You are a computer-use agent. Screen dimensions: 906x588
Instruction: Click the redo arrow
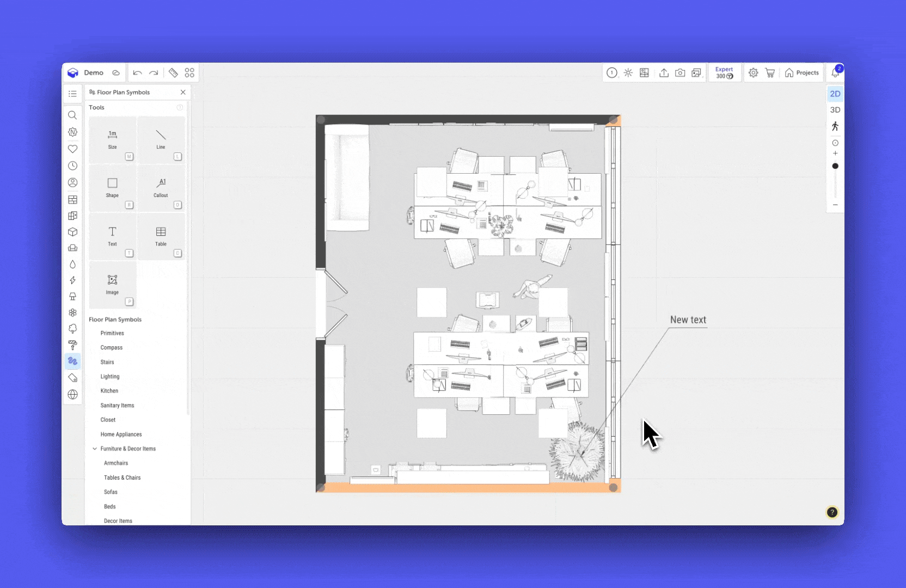(154, 73)
